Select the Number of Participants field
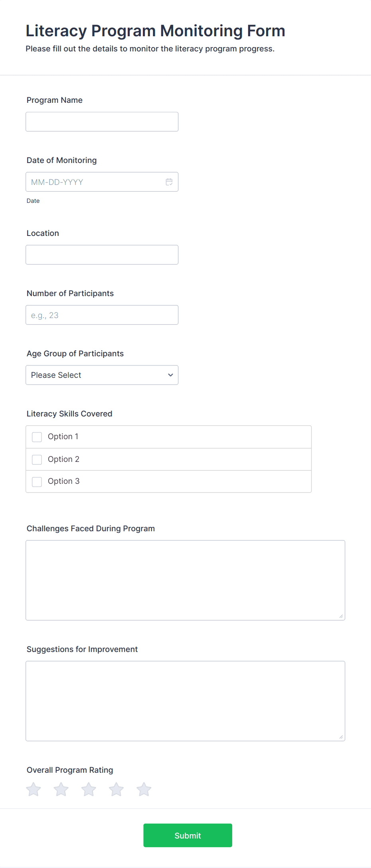The height and width of the screenshot is (868, 371). (102, 315)
